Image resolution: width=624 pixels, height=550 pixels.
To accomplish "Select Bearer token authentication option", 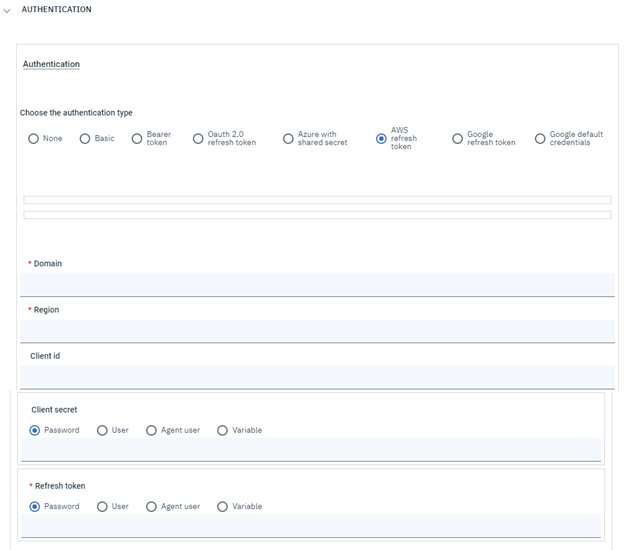I will click(x=137, y=139).
